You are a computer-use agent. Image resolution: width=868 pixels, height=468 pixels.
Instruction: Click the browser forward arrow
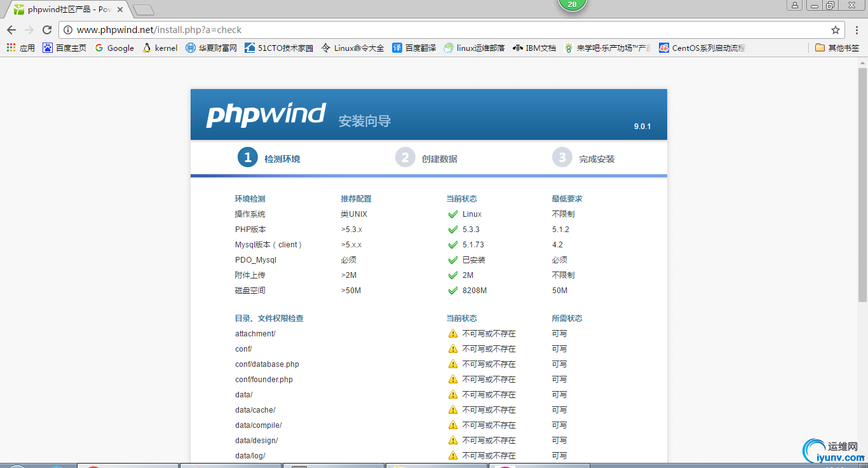(29, 30)
